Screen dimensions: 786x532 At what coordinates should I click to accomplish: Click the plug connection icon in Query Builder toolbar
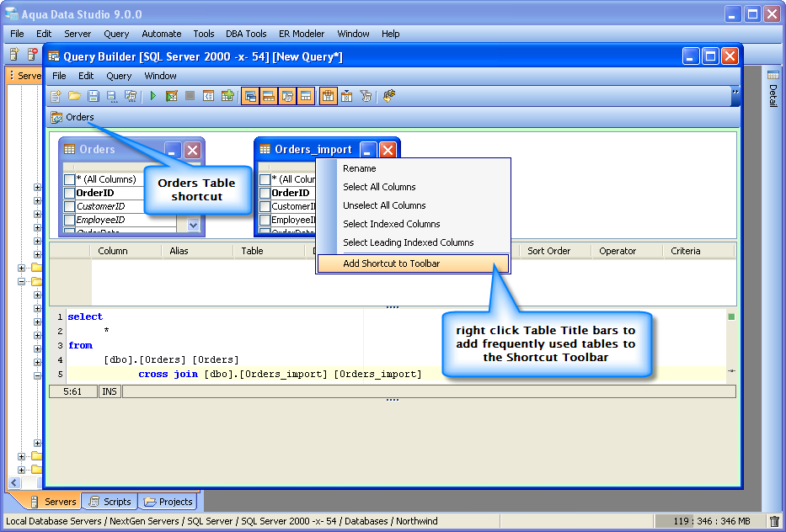pyautogui.click(x=389, y=96)
